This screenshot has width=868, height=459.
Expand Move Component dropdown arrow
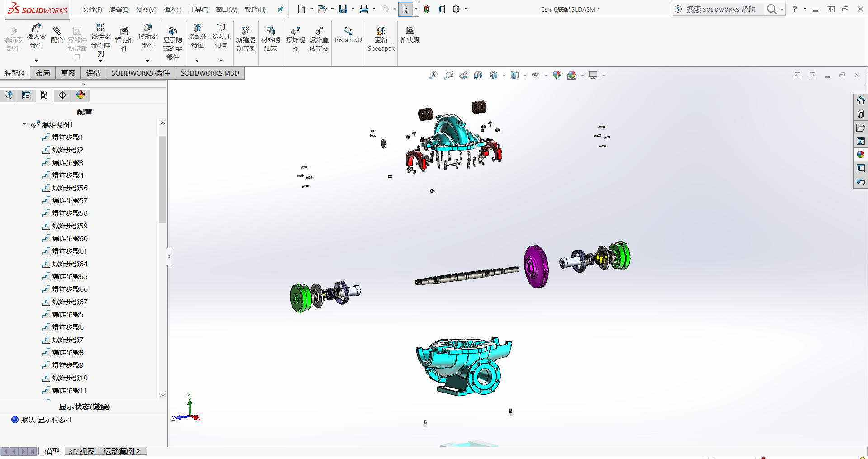pyautogui.click(x=147, y=61)
